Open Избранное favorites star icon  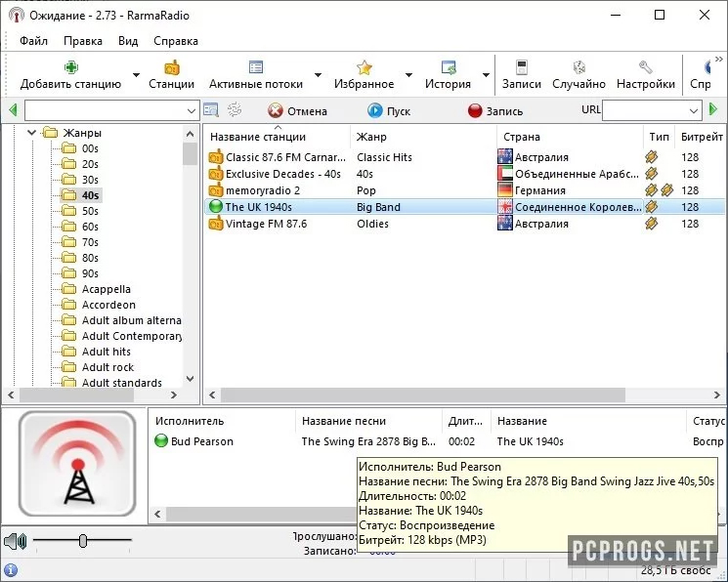(x=364, y=67)
